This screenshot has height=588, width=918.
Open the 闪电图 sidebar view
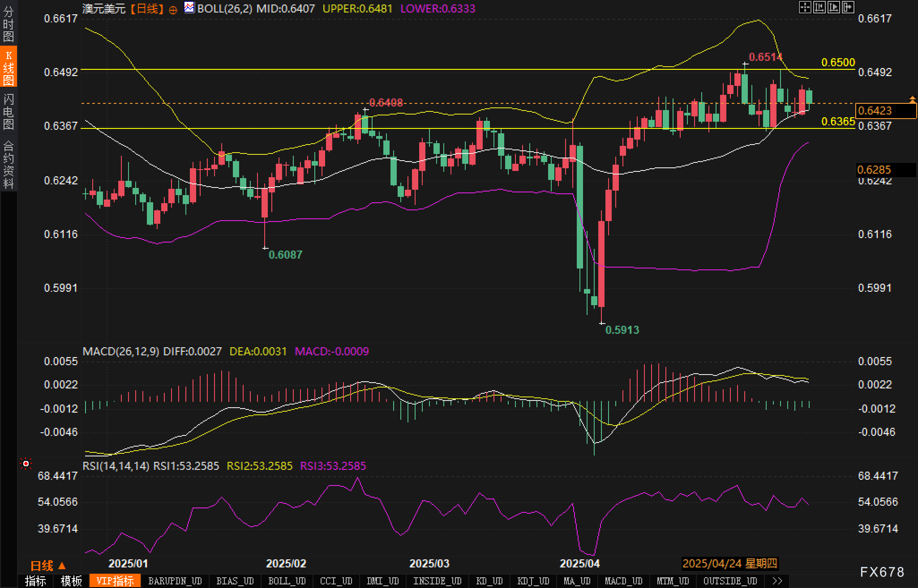point(8,111)
